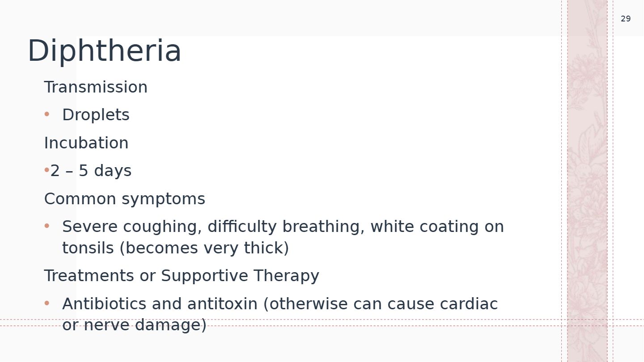Click the bullet dot before Droplets
644x362 pixels.
pos(47,114)
